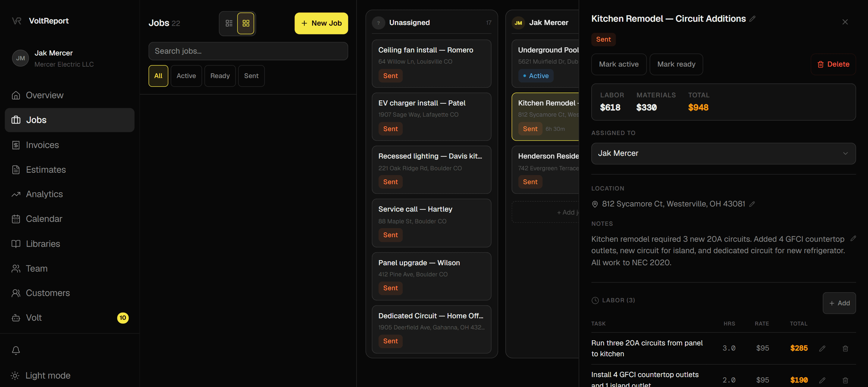The height and width of the screenshot is (387, 868).
Task: Go to Estimates in the sidebar
Action: pyautogui.click(x=70, y=170)
